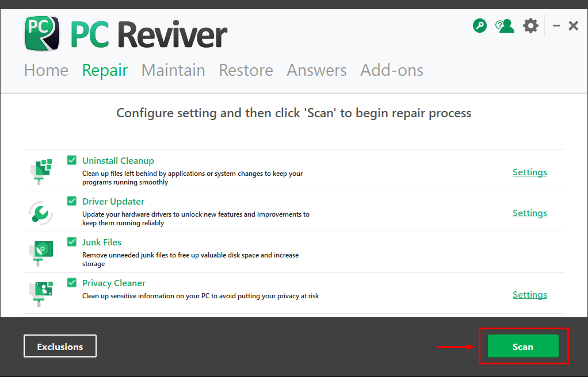This screenshot has height=377, width=588.
Task: Click 'Configure setting and then click' heading
Action: [x=293, y=113]
